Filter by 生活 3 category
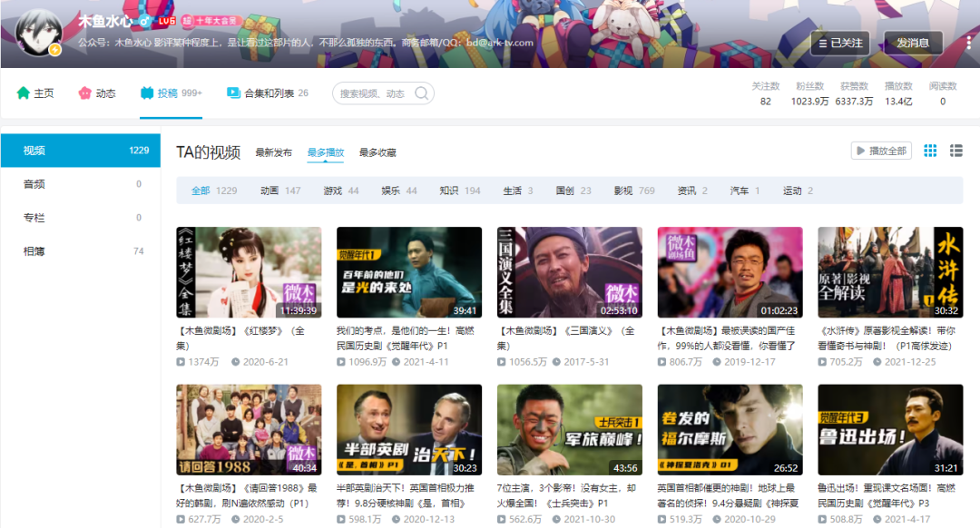Image resolution: width=980 pixels, height=528 pixels. click(517, 191)
